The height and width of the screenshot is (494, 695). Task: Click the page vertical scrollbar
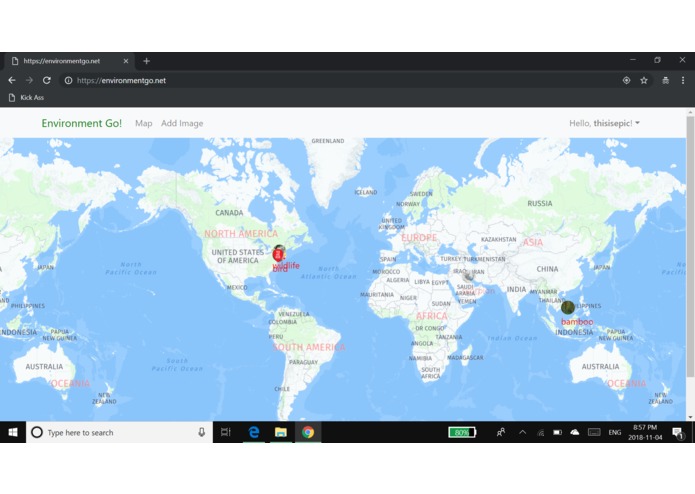pos(690,246)
